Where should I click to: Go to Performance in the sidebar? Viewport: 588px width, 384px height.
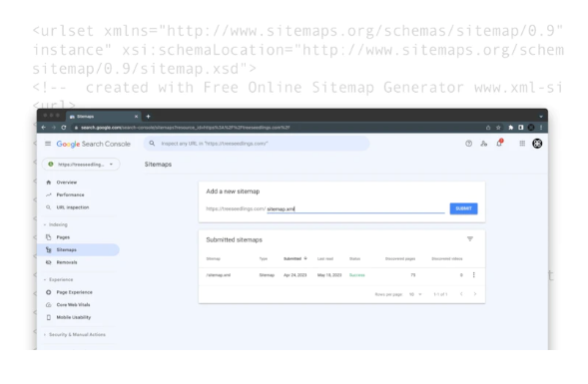[x=70, y=194]
